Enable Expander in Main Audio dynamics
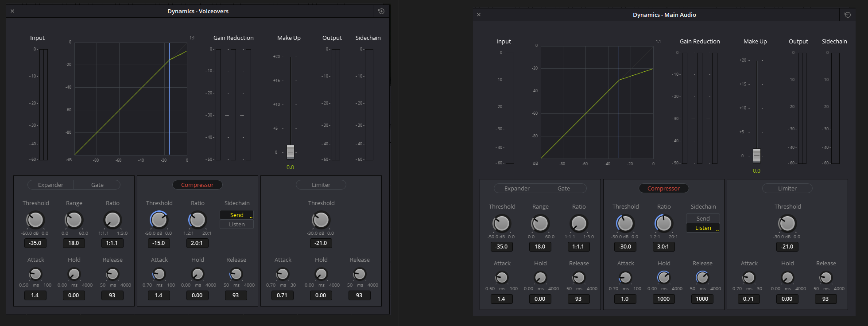The image size is (868, 326). (x=517, y=188)
